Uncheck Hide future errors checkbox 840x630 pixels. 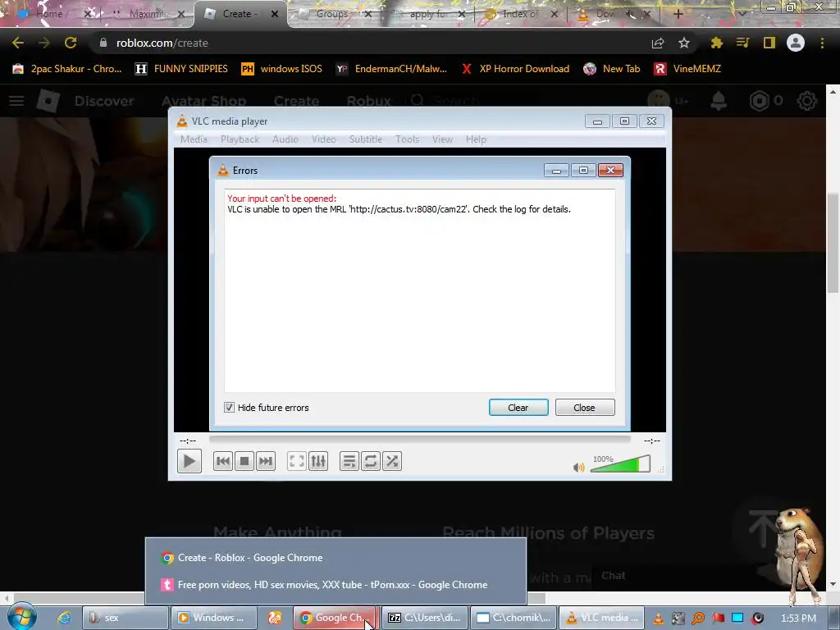[x=230, y=407]
